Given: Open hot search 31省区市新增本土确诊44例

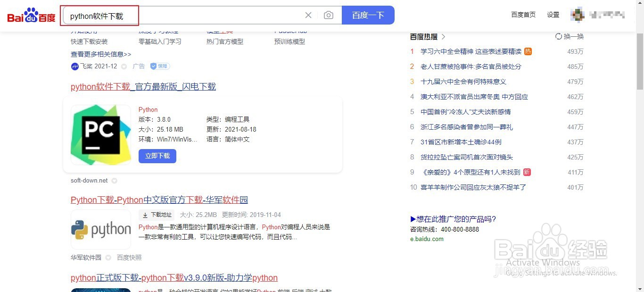Looking at the screenshot, I should coord(461,142).
